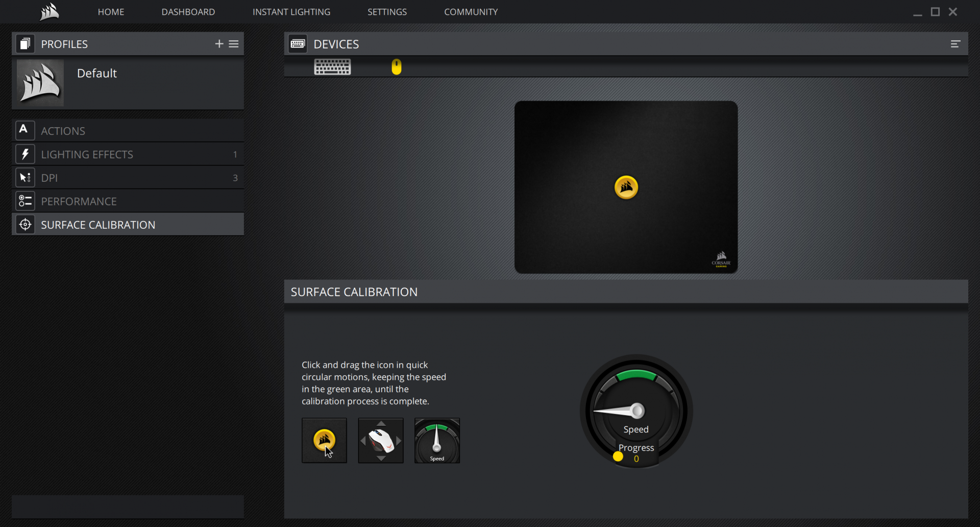Click the Devices keyboard panel icon
This screenshot has width=980, height=527.
click(298, 44)
